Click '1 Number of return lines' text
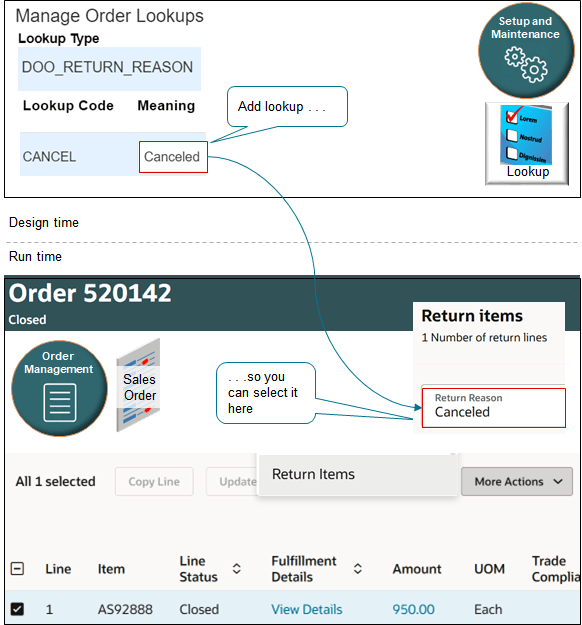Image resolution: width=582 pixels, height=625 pixels. (484, 338)
